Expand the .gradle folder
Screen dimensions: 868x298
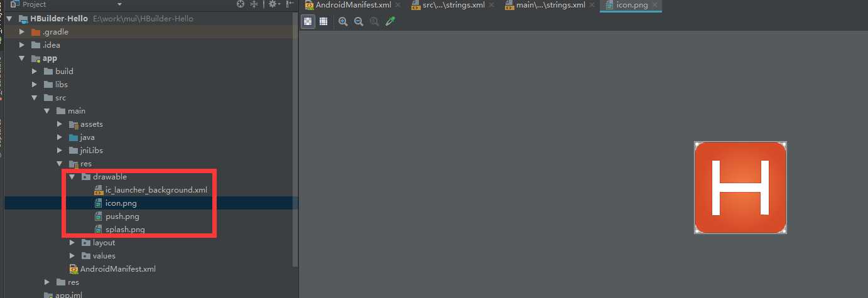point(22,32)
